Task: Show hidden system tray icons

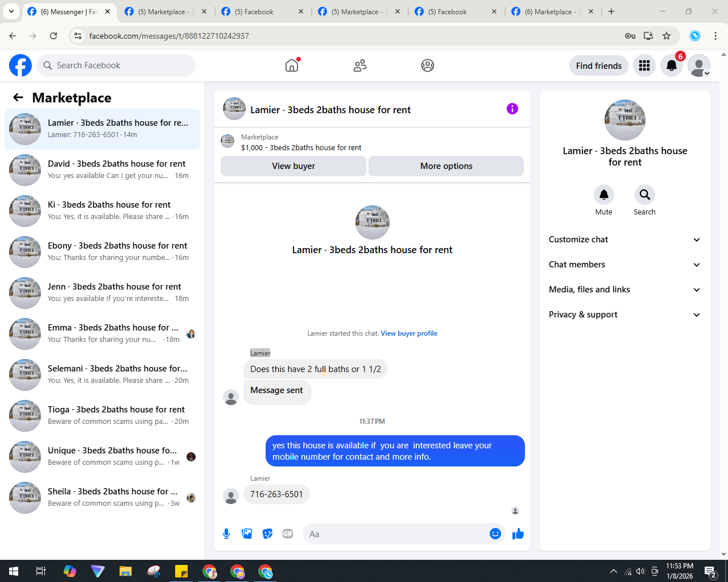Action: pyautogui.click(x=613, y=571)
